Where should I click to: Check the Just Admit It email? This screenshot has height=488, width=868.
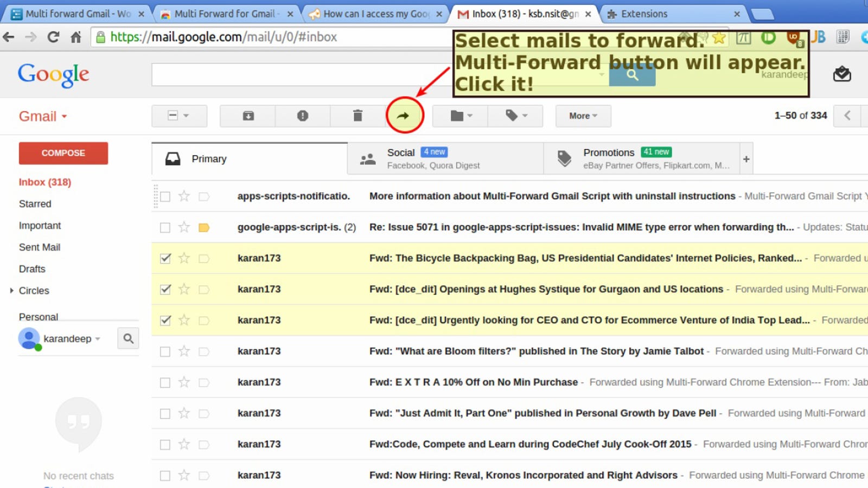click(165, 414)
